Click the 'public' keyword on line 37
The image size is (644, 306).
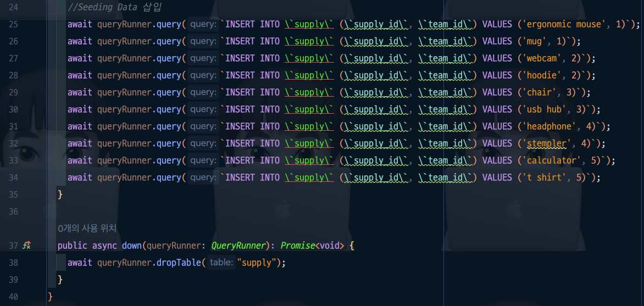click(73, 246)
